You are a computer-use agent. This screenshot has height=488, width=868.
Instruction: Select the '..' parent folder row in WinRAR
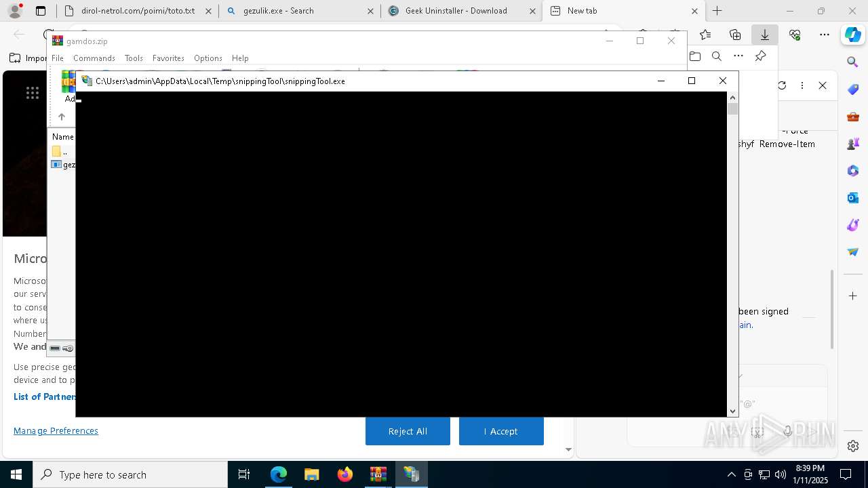click(x=62, y=151)
